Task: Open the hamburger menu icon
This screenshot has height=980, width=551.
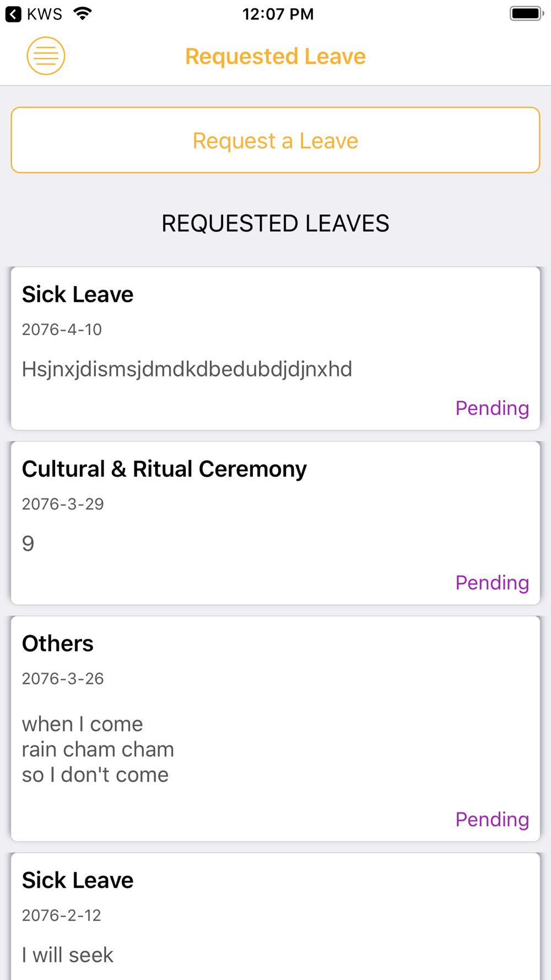Action: pos(46,56)
